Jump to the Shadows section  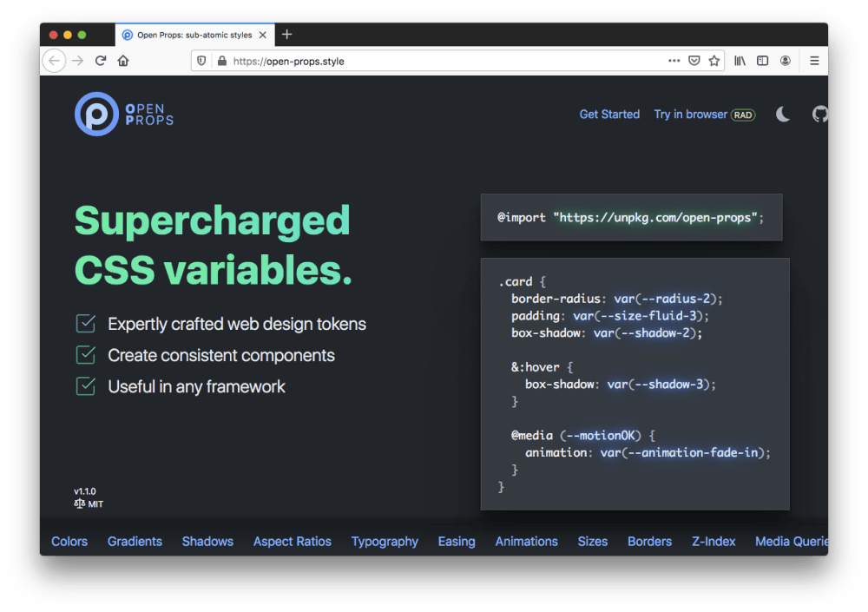pos(207,541)
